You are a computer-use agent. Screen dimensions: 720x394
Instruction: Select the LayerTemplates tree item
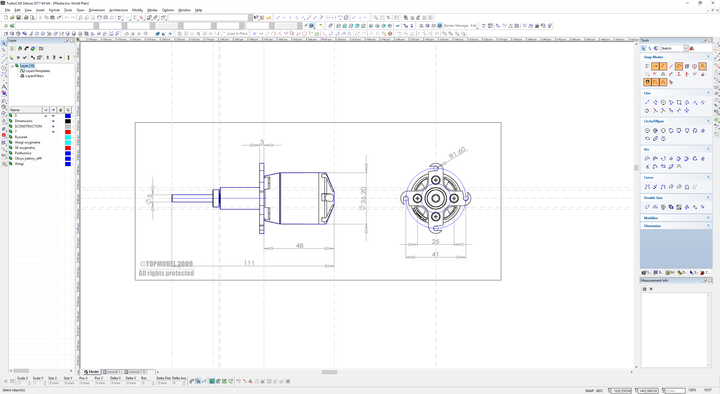coord(38,71)
